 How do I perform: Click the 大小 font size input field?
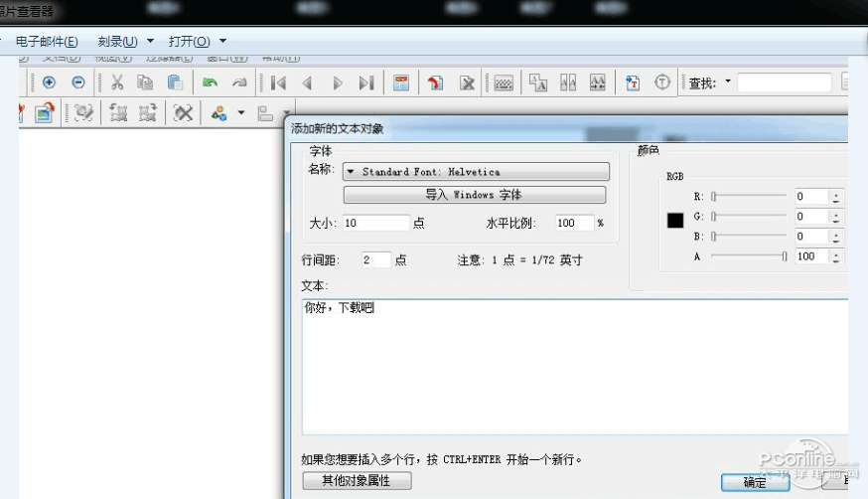375,224
